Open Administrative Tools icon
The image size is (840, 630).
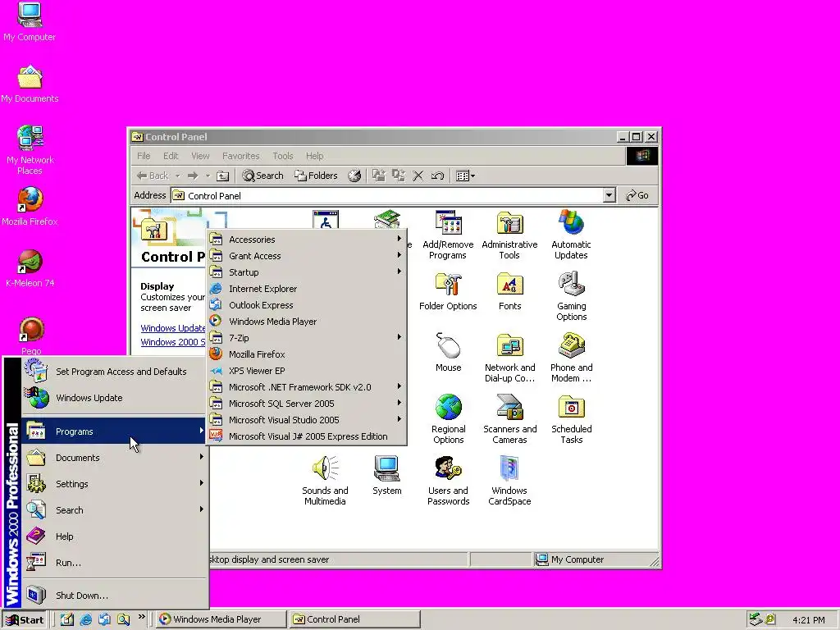click(509, 235)
